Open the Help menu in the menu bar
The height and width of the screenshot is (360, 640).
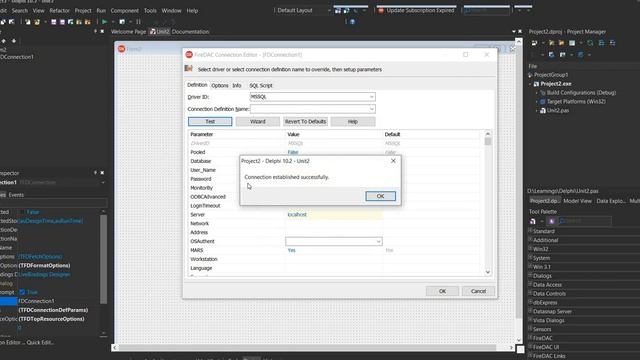192,11
